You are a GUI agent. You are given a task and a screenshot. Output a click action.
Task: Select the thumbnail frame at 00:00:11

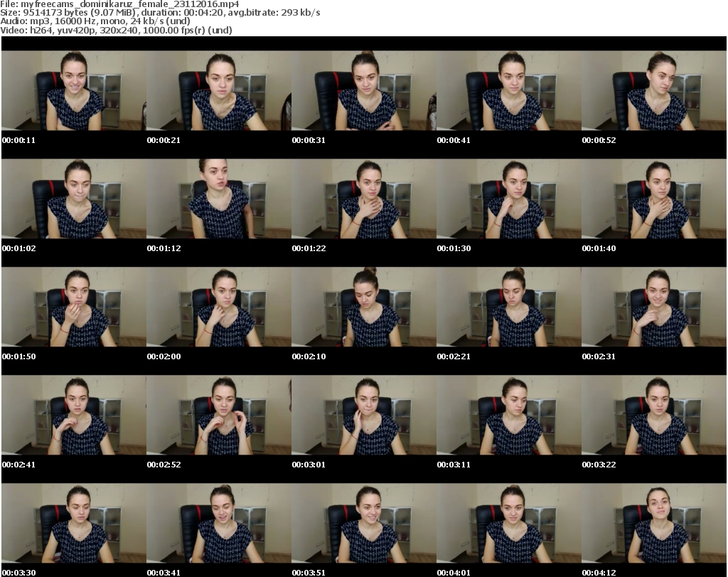click(x=74, y=90)
